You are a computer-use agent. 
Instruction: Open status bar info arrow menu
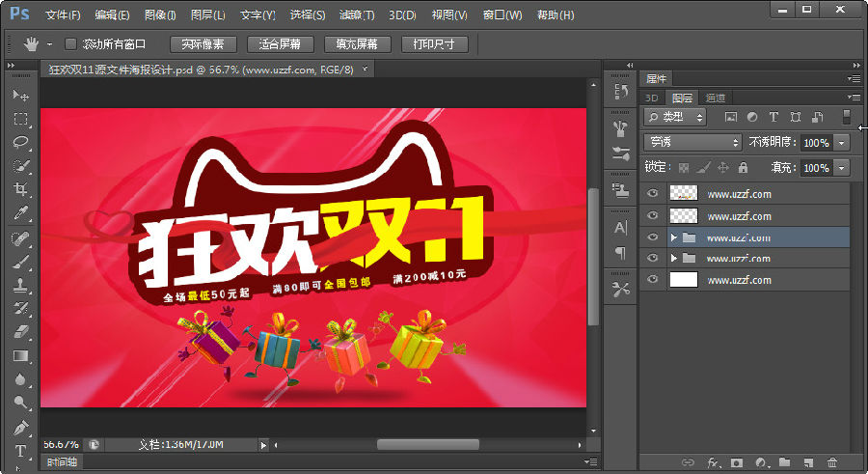tap(263, 445)
